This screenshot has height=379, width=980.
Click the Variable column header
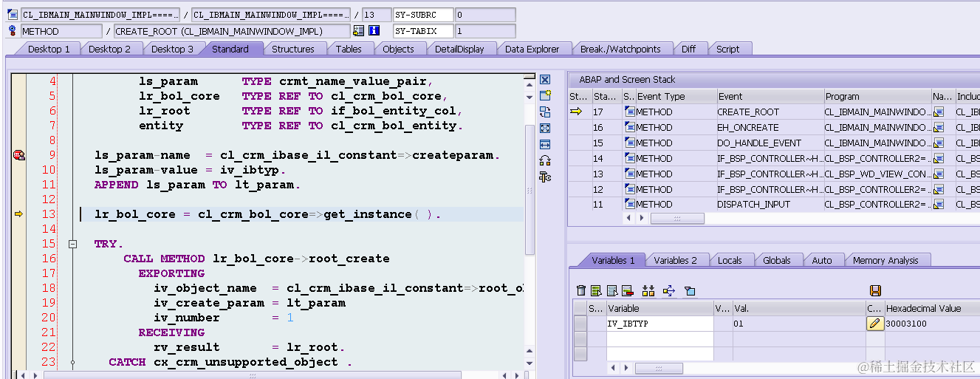659,308
